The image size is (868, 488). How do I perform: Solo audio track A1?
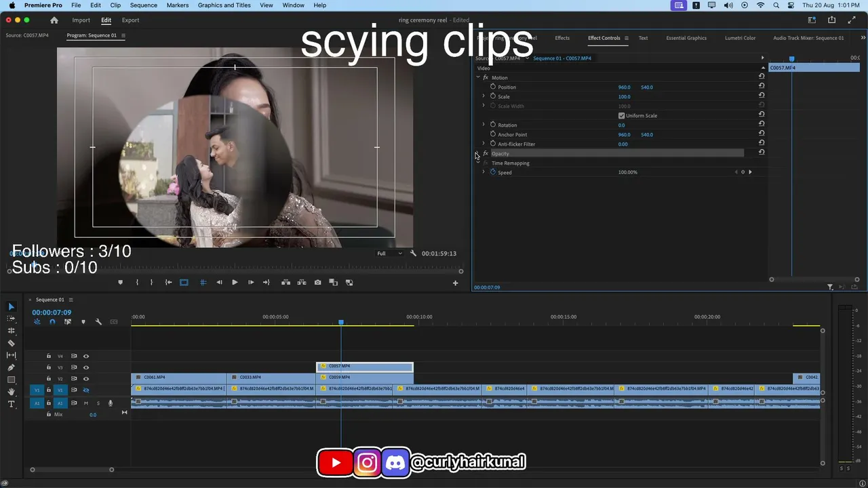(x=98, y=403)
